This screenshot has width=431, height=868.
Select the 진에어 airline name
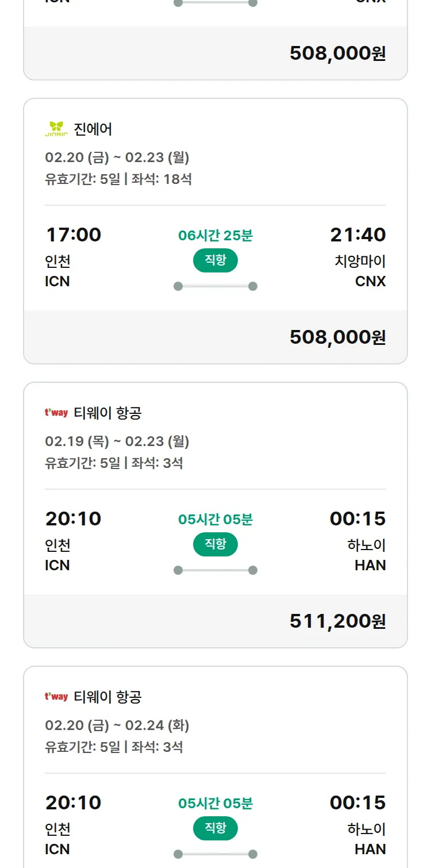point(93,129)
